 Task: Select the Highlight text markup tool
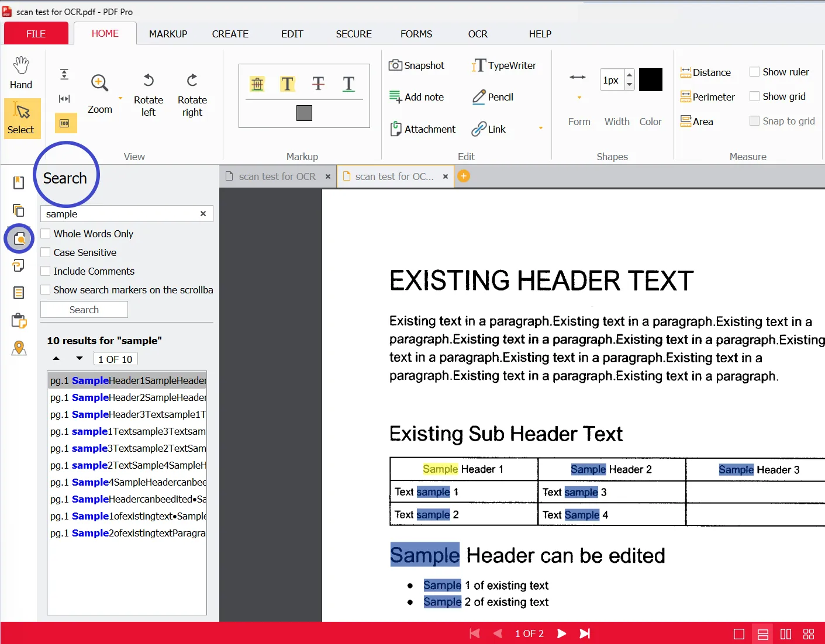[x=287, y=84]
